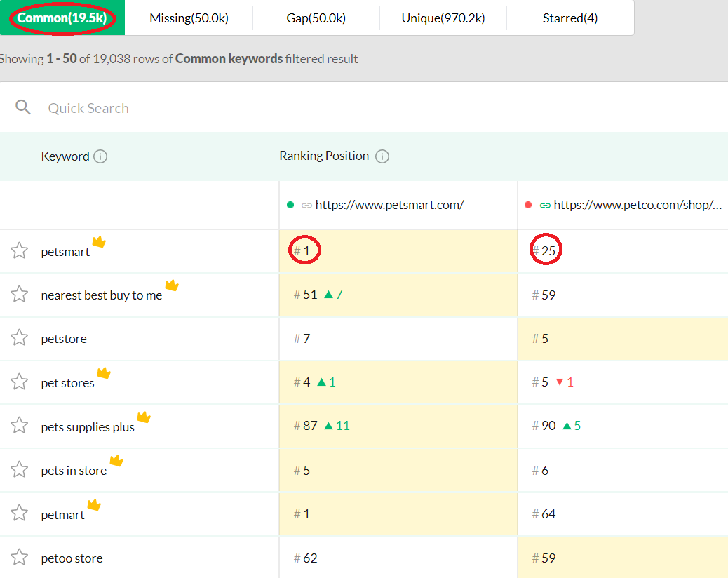Viewport: 728px width, 578px height.
Task: Click the red down 1 indicator for pet stores
Action: click(x=565, y=382)
